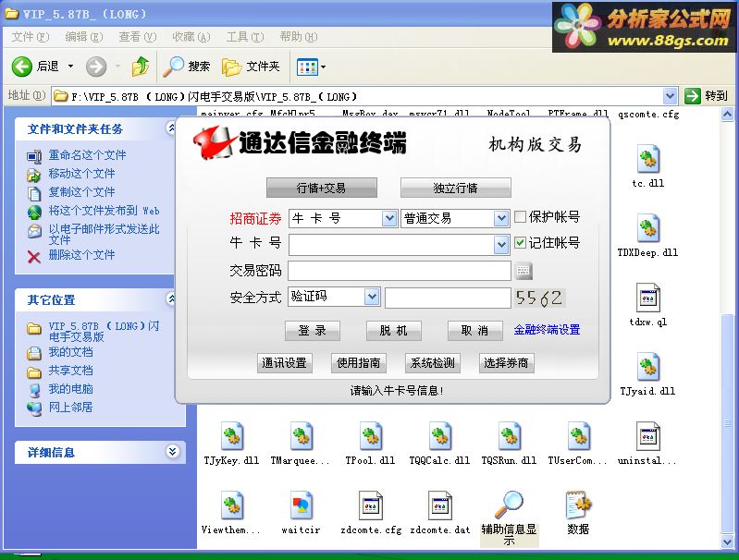Viewport: 739px width, 560px height.
Task: Select the TPool.dll file
Action: [370, 444]
